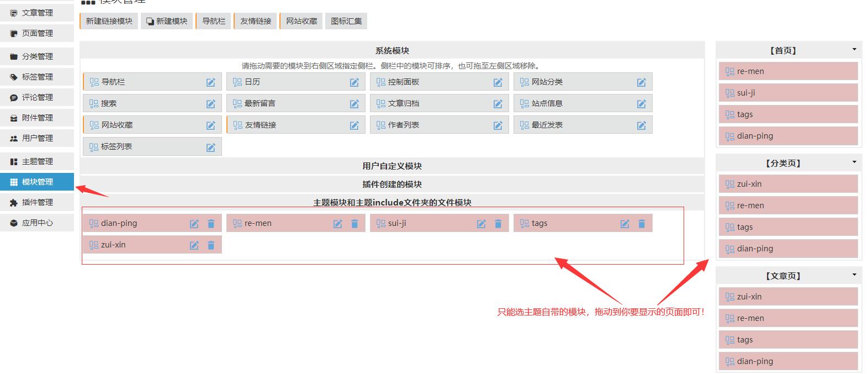Image resolution: width=868 pixels, height=374 pixels.
Task: Edit the dian-ping theme module
Action: (x=194, y=224)
